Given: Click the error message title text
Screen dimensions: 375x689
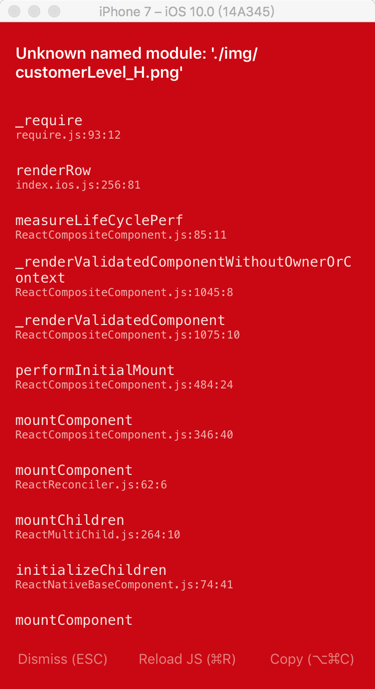Looking at the screenshot, I should pyautogui.click(x=136, y=63).
